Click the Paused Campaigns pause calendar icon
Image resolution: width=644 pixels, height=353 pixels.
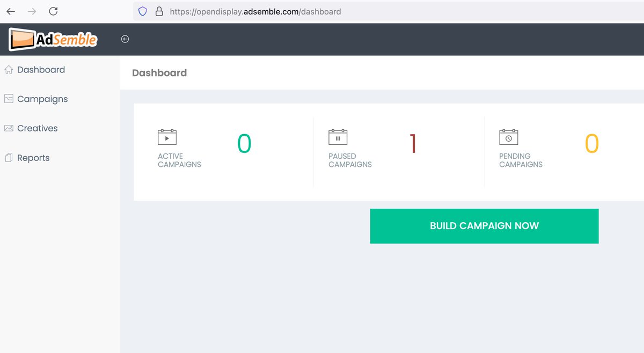click(338, 137)
